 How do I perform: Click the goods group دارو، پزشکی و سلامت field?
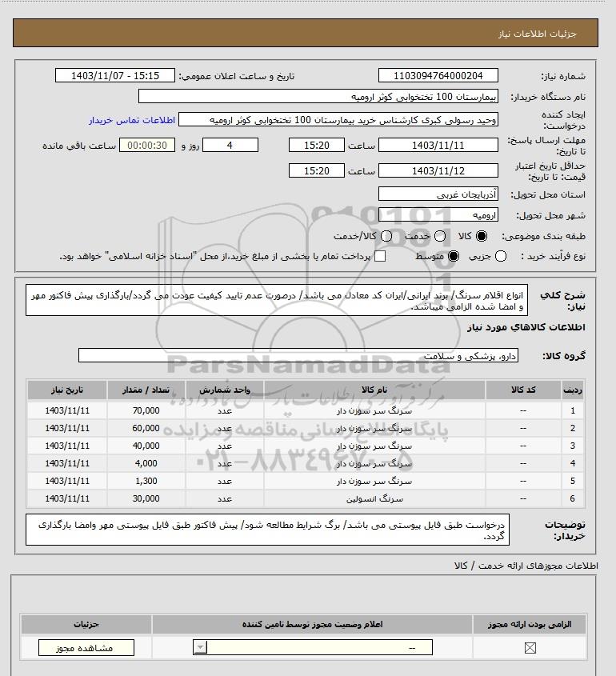pos(298,356)
